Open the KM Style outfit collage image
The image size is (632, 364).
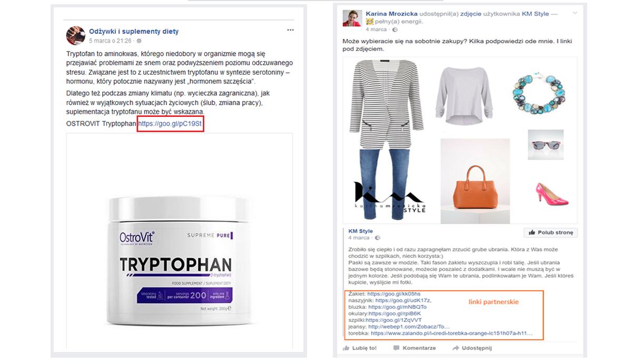[460, 140]
